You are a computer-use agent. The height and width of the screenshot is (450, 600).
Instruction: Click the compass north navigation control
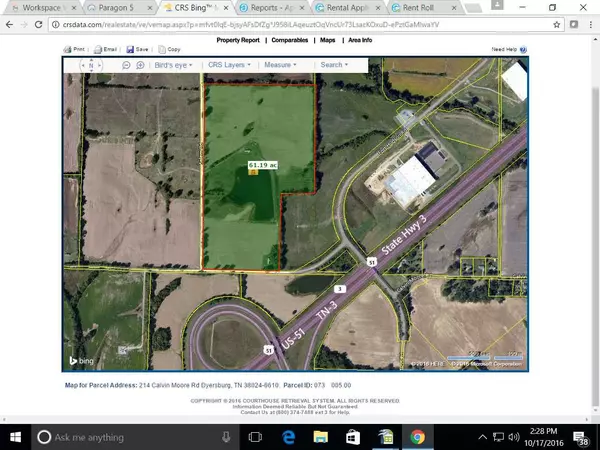tap(91, 65)
